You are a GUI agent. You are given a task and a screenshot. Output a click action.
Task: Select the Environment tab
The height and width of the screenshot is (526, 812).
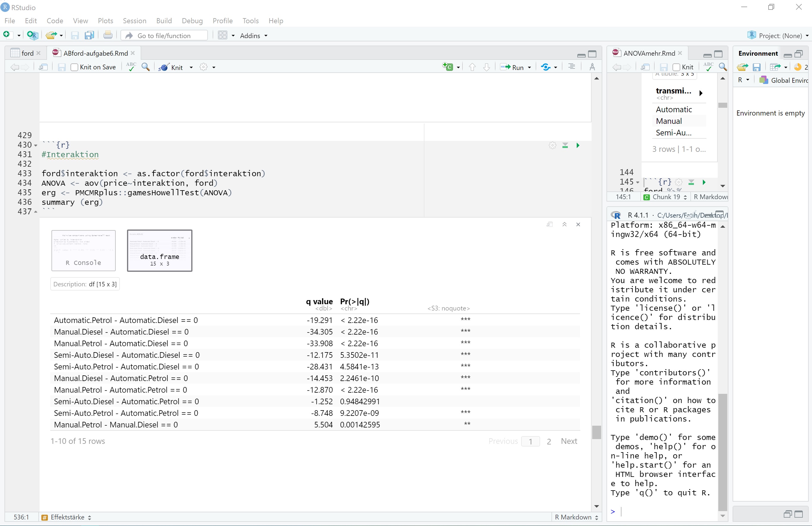pos(758,53)
